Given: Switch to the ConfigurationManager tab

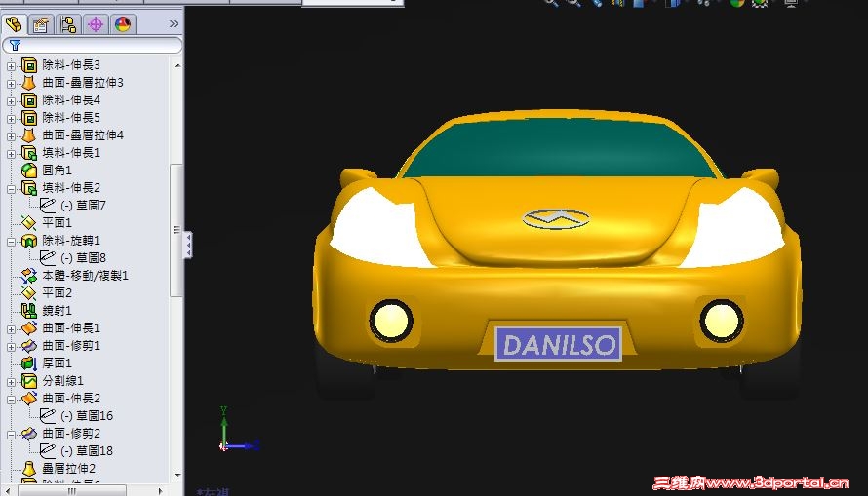Looking at the screenshot, I should coord(68,24).
